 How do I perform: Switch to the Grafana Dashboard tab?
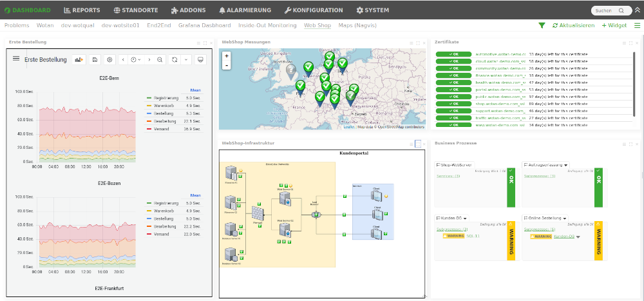[x=210, y=26]
